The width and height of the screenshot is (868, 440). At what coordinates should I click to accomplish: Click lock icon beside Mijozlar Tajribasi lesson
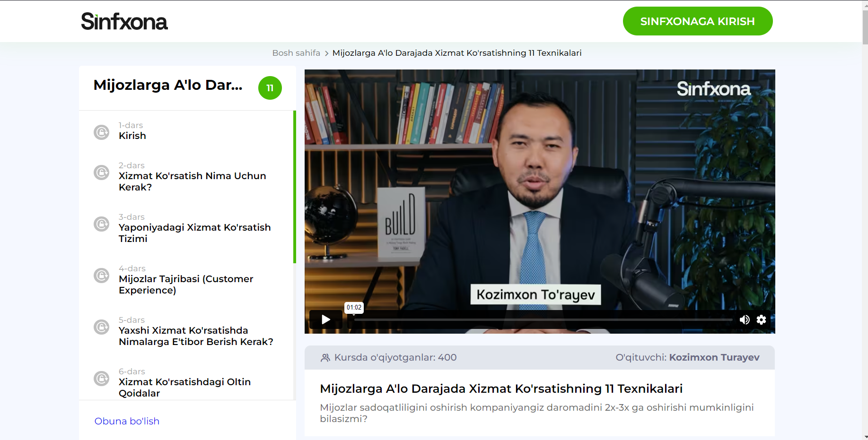101,276
